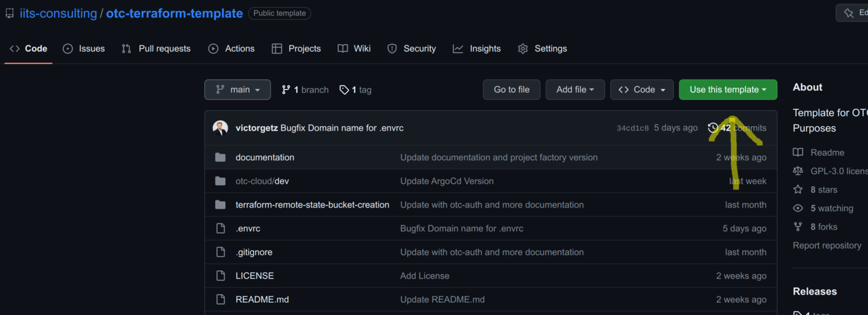Open commit message Bugfix Domain name for .envrc next to victorgetz
The width and height of the screenshot is (868, 315).
pos(342,128)
